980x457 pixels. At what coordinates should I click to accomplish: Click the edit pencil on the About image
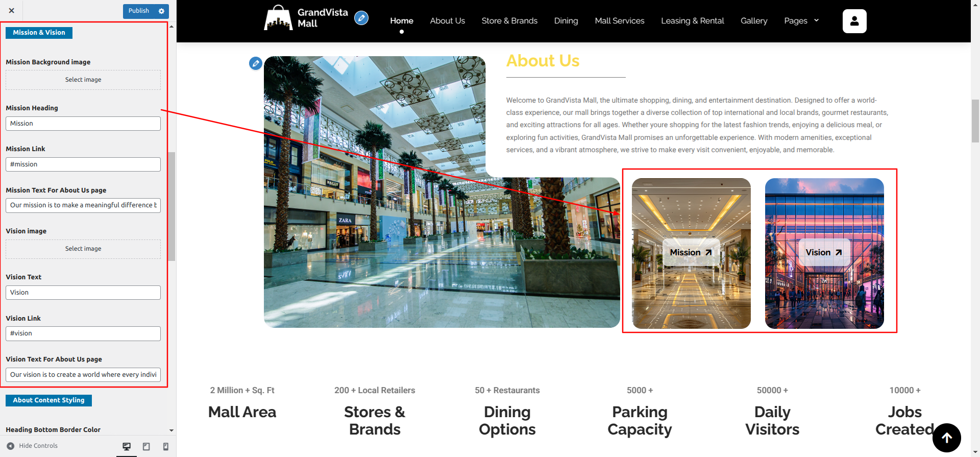[x=256, y=63]
